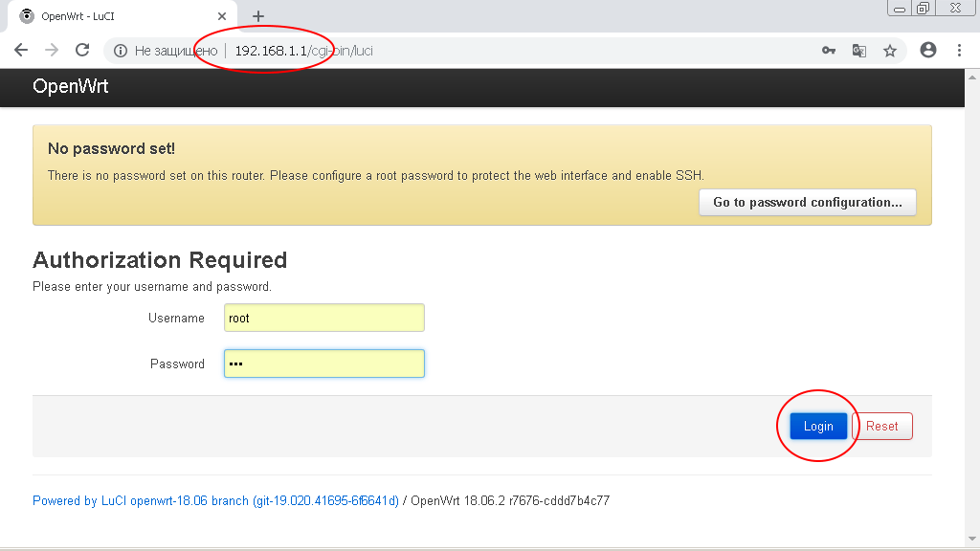Click the translate page icon
The width and height of the screenshot is (980, 551).
859,51
